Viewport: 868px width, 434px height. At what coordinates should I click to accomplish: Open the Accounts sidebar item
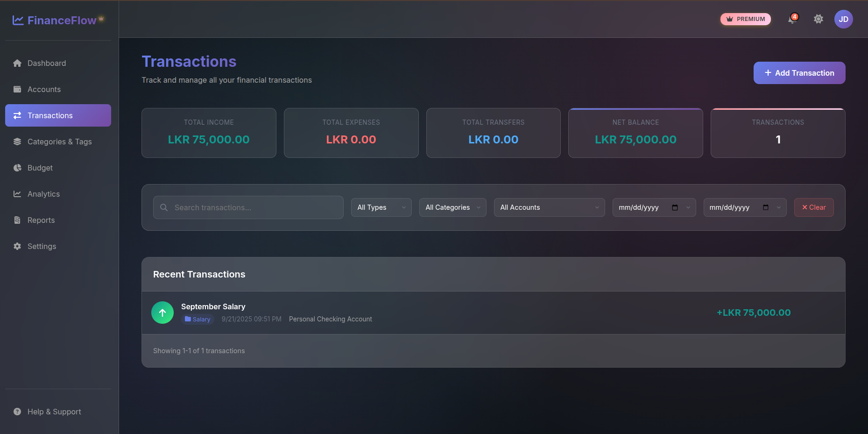[x=44, y=89]
